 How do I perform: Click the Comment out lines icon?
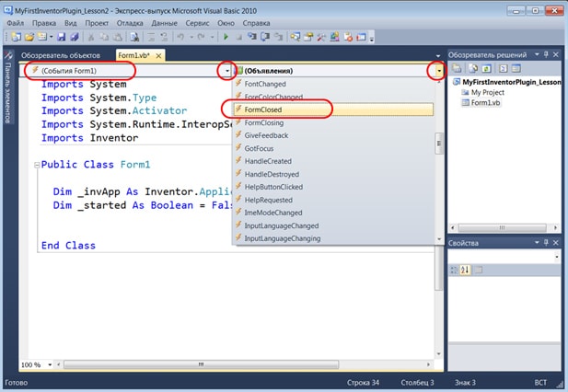click(x=151, y=37)
